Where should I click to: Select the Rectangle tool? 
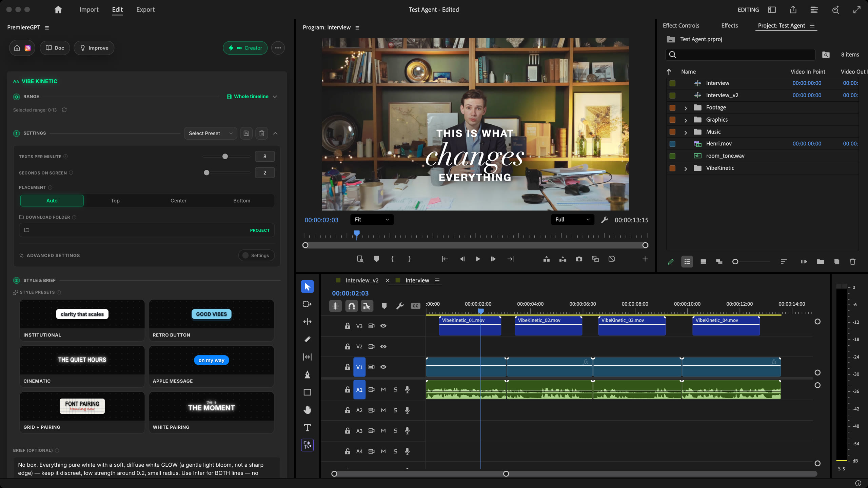307,392
